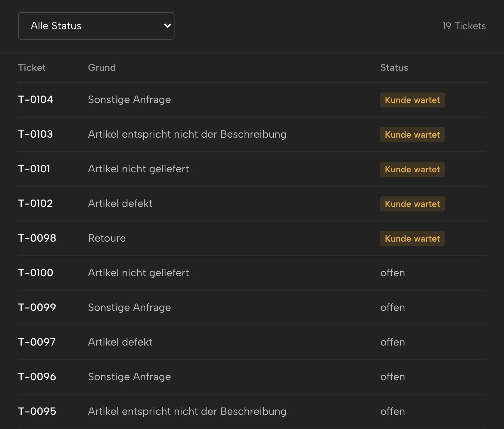Select ticket T-0101
Image resolution: width=504 pixels, height=429 pixels.
point(34,169)
